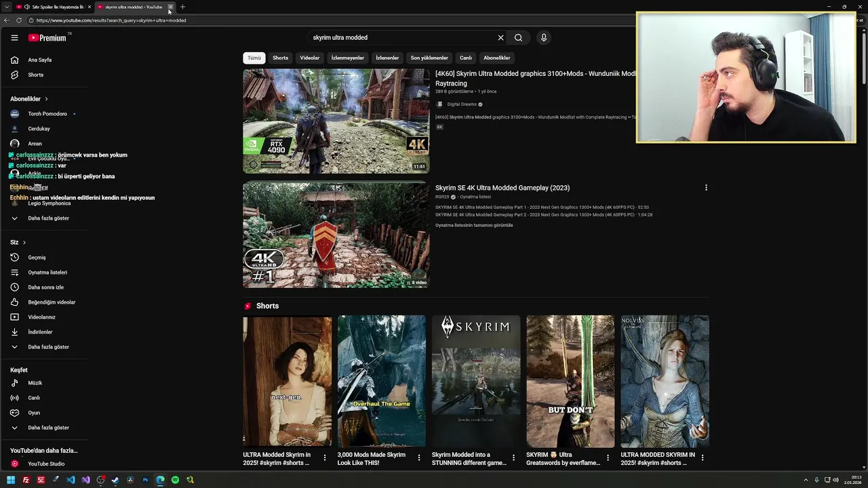Submit search with the magnifier icon
The height and width of the screenshot is (488, 868).
pyautogui.click(x=518, y=38)
